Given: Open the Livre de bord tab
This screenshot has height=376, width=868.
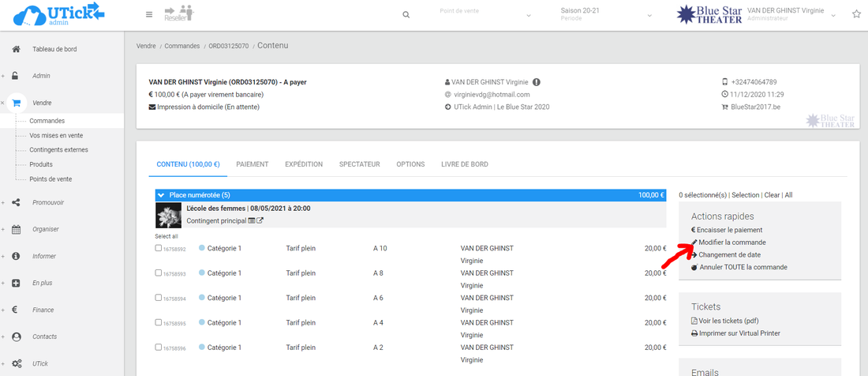Looking at the screenshot, I should pyautogui.click(x=464, y=164).
